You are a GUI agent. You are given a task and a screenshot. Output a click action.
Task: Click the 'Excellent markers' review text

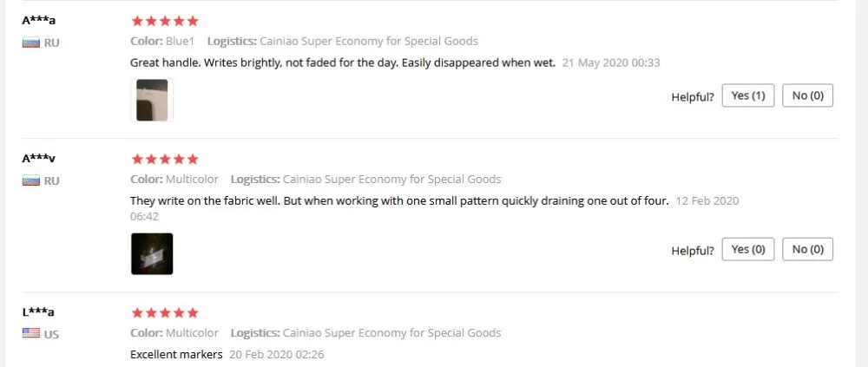click(x=176, y=354)
